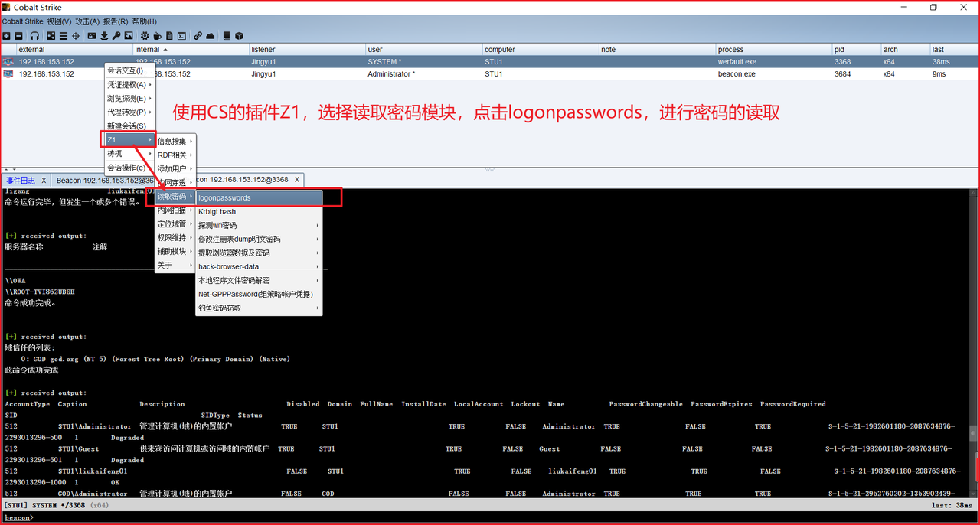The height and width of the screenshot is (525, 980).
Task: Open downloaded files via download arrow icon
Action: [x=104, y=36]
